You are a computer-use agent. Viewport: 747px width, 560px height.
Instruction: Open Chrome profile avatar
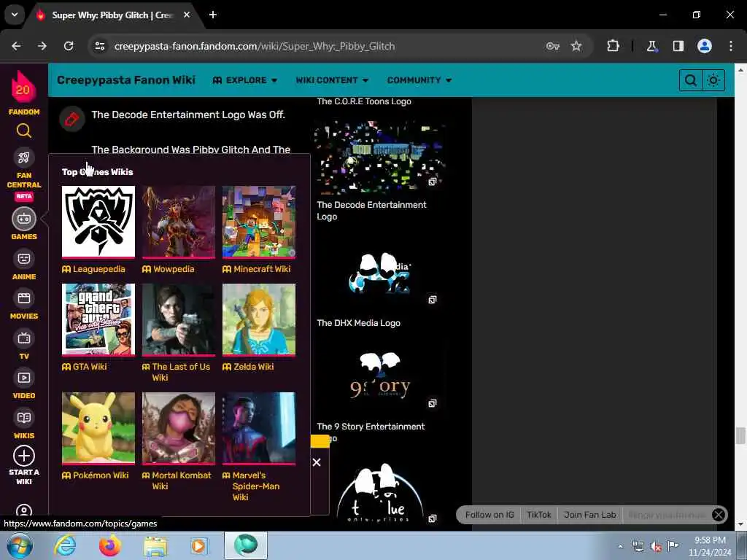tap(705, 46)
